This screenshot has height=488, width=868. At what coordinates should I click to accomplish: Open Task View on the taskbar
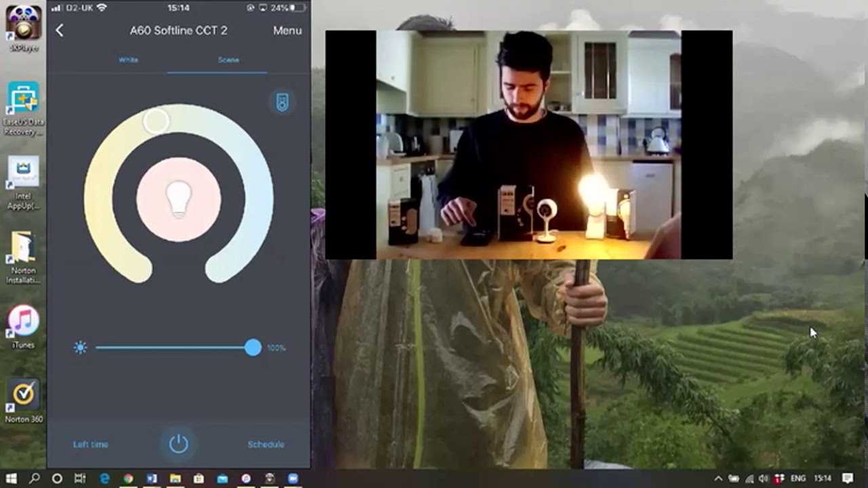(80, 479)
